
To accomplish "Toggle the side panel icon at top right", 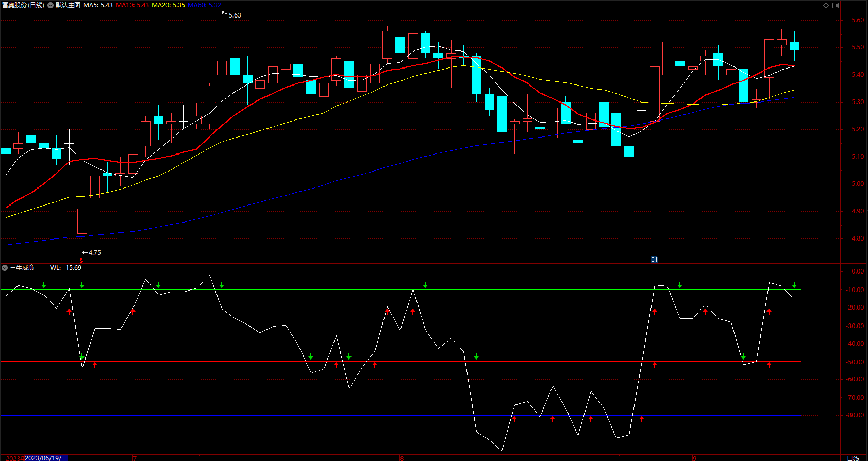I will pyautogui.click(x=836, y=5).
